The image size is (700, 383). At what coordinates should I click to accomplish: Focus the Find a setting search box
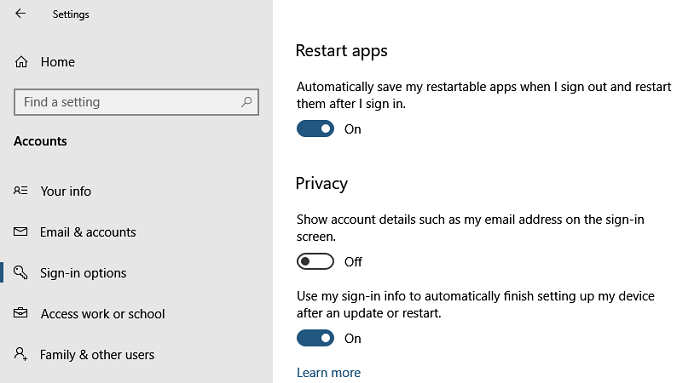pos(136,102)
